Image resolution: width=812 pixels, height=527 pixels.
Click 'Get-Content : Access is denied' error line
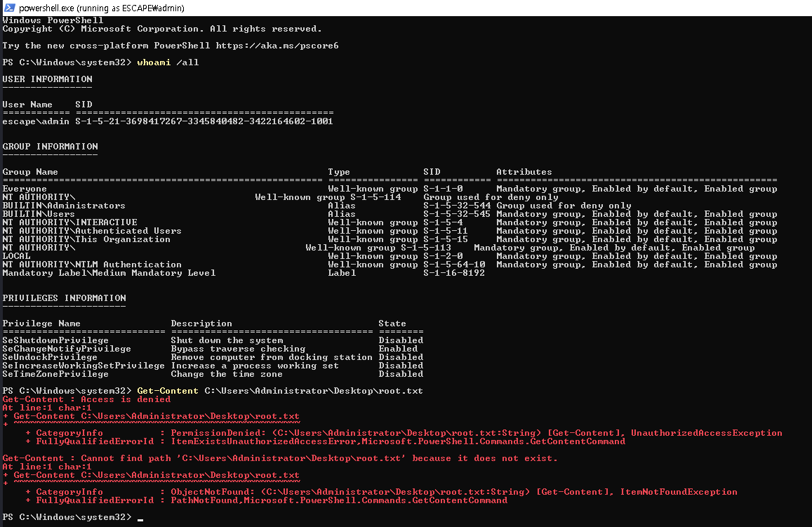pyautogui.click(x=86, y=399)
